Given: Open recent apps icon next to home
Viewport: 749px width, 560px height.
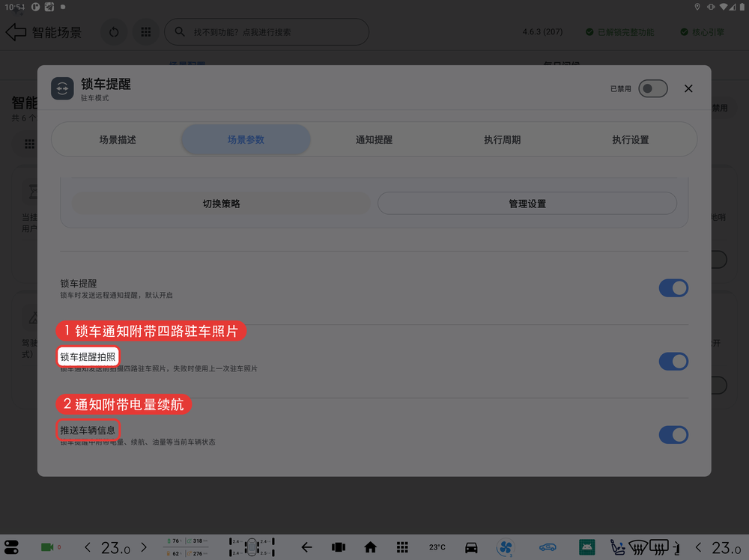Looking at the screenshot, I should coord(339,547).
